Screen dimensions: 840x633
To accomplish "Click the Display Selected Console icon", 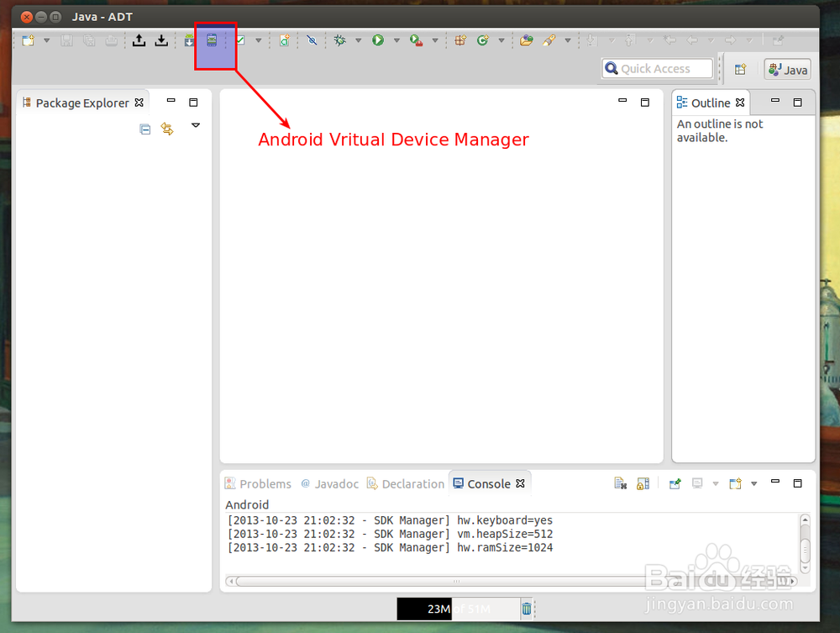I will 697,483.
